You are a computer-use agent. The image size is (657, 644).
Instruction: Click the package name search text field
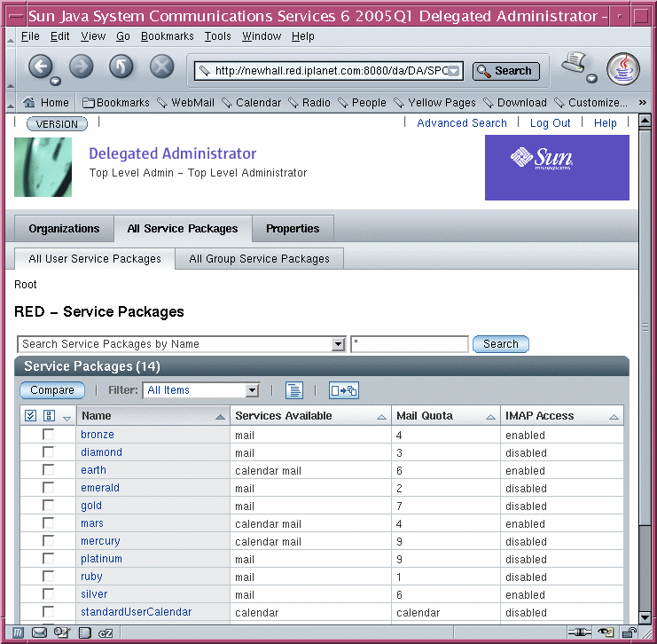click(x=410, y=344)
